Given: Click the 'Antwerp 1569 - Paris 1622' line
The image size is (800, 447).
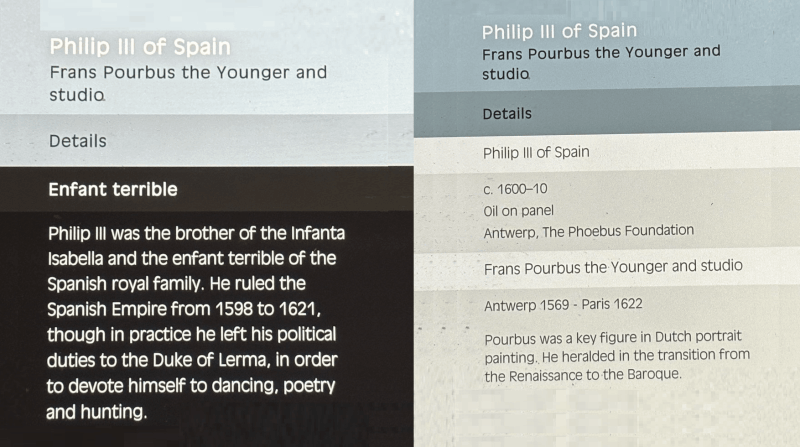Looking at the screenshot, I should pos(563,305).
